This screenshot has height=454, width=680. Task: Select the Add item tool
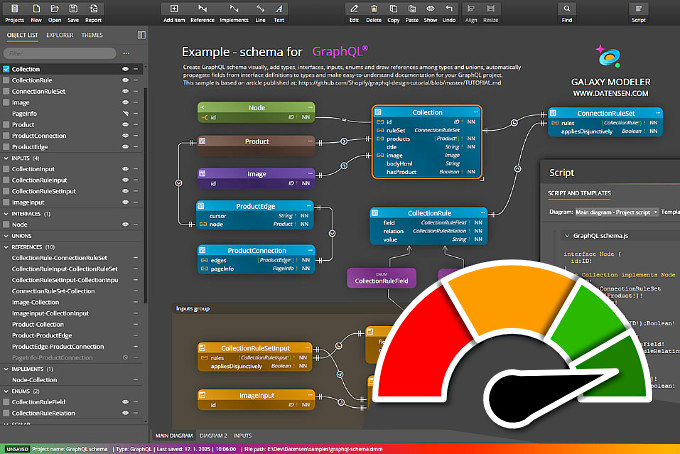[174, 13]
